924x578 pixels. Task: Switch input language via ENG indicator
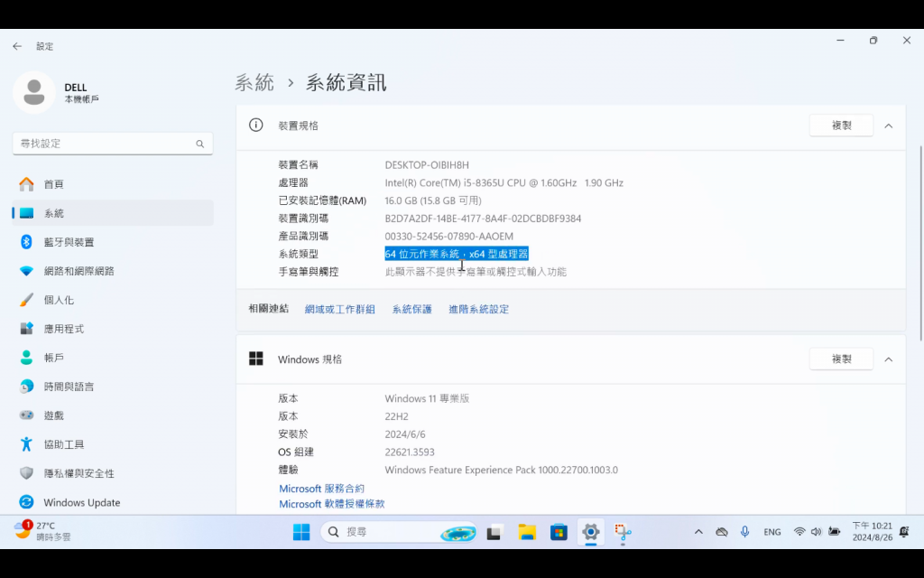(772, 532)
